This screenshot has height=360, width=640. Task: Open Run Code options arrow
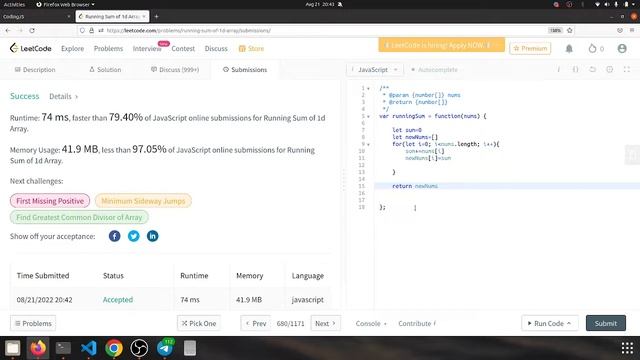[x=569, y=323]
